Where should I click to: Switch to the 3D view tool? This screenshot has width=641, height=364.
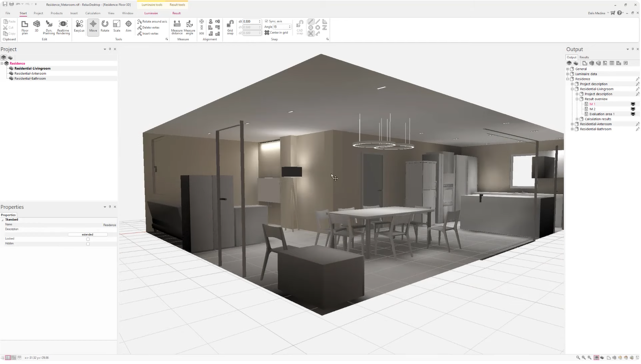click(x=37, y=27)
